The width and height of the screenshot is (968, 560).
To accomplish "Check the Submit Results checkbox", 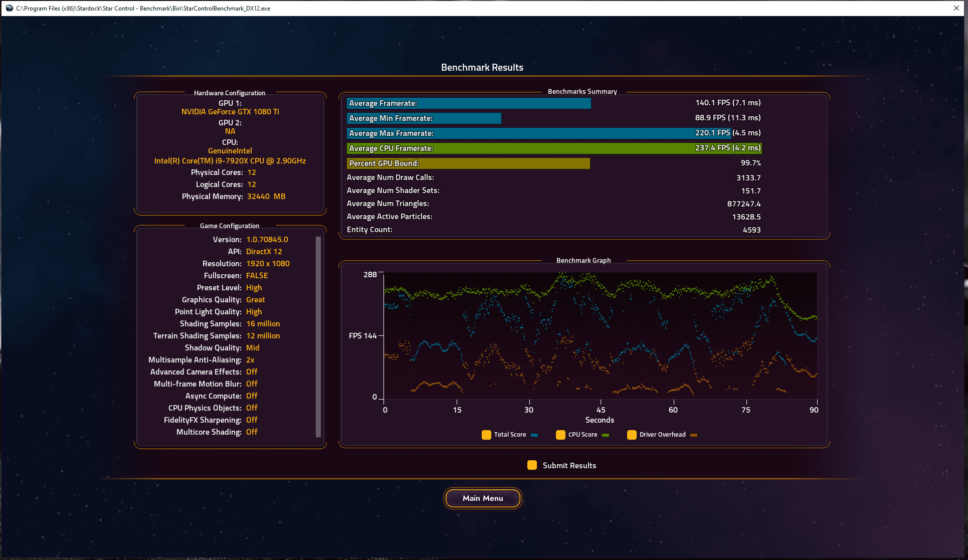I will [x=532, y=465].
